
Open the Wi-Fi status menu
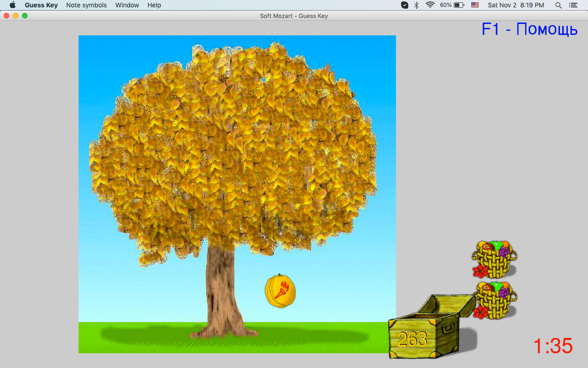430,5
